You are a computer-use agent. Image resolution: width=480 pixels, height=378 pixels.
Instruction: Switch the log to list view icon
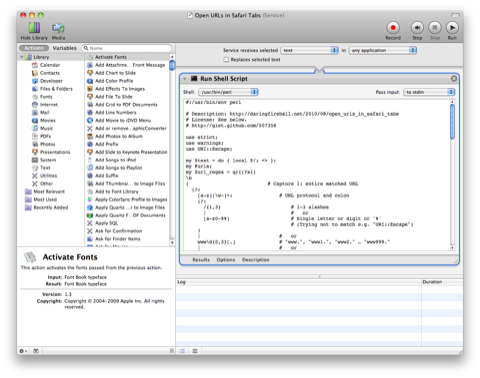pos(182,351)
